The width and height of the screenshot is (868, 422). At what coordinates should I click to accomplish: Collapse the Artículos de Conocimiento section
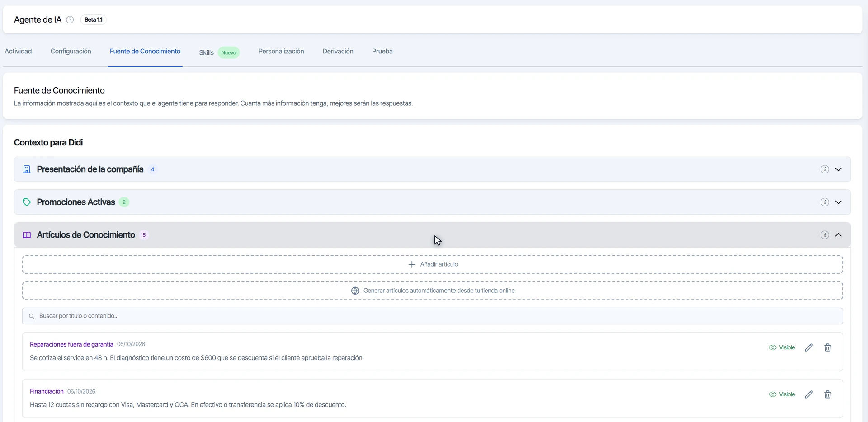click(838, 235)
